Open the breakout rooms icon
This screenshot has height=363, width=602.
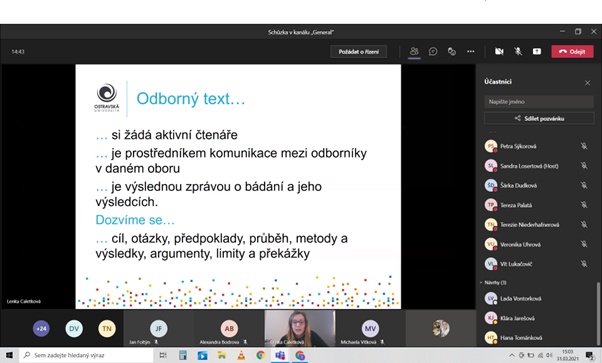[x=452, y=51]
